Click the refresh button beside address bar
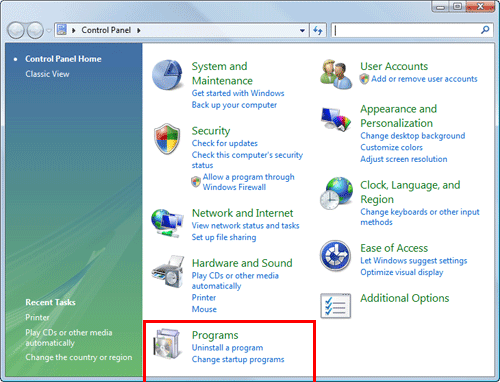The image size is (500, 382). click(318, 30)
